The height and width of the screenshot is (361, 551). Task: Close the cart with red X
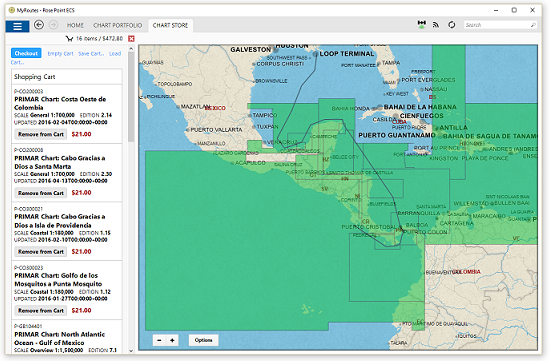(131, 39)
